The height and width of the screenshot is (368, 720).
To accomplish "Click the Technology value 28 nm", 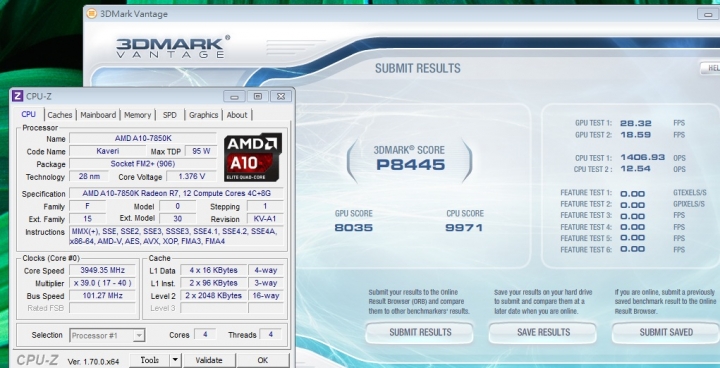I will click(x=89, y=176).
